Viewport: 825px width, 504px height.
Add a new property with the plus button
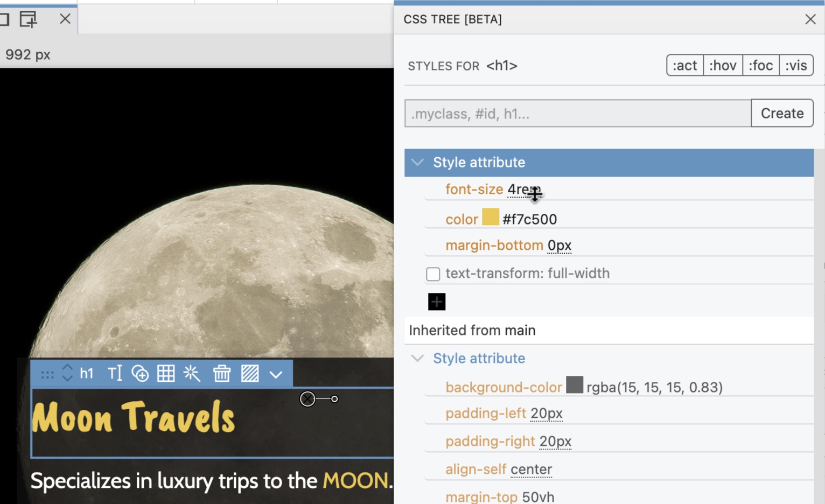tap(437, 302)
